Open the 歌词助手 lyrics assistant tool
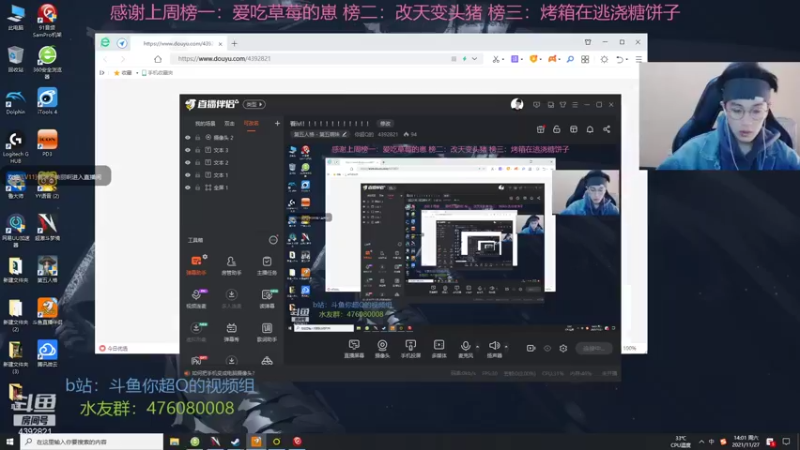The height and width of the screenshot is (450, 800). (x=267, y=332)
